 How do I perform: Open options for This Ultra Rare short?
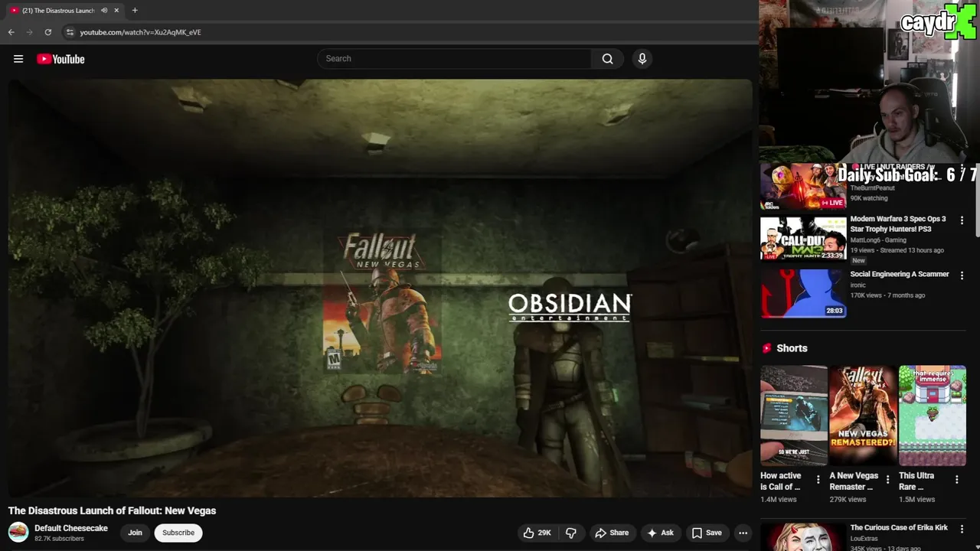(956, 480)
